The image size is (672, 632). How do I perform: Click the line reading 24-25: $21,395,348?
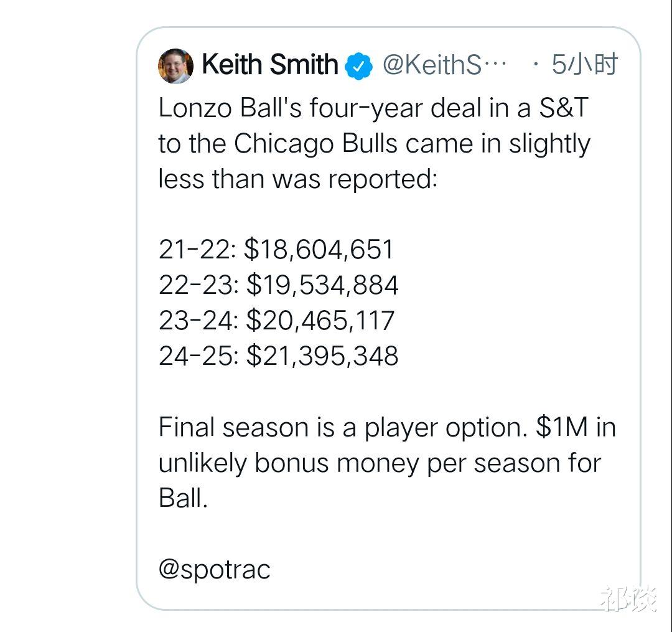[279, 357]
